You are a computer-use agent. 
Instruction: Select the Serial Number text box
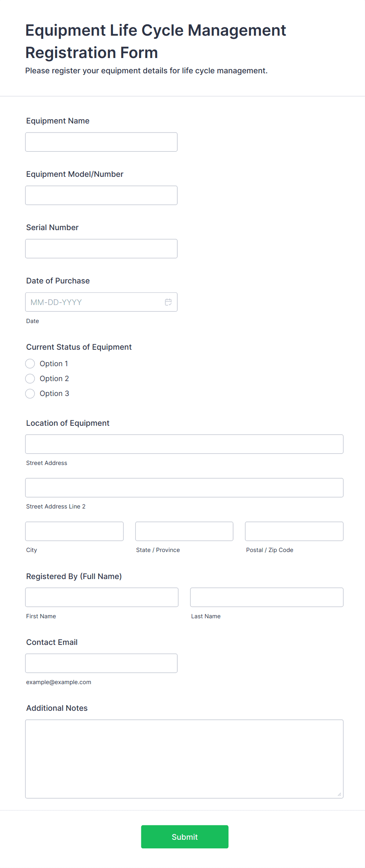101,249
